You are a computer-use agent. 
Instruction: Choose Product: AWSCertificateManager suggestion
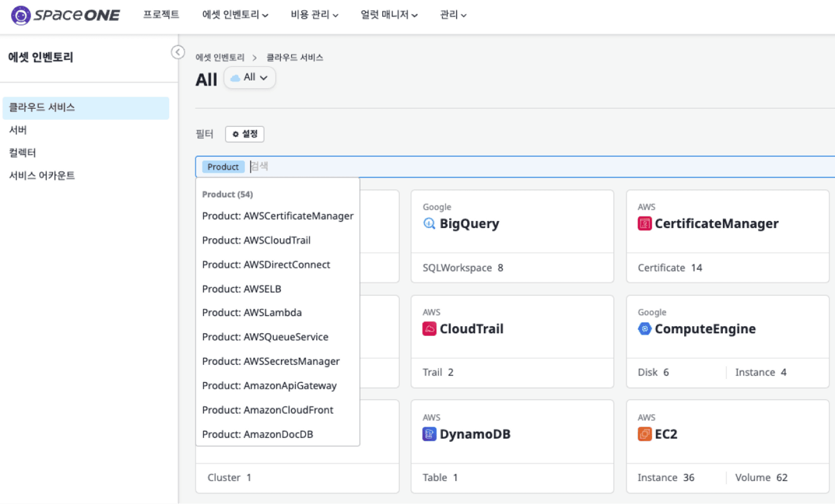pos(278,216)
